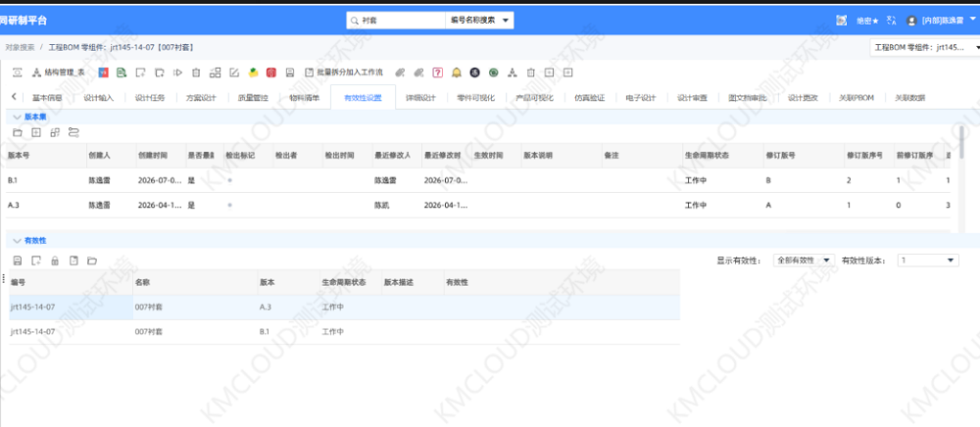Click the green round toolbar icon
The width and height of the screenshot is (980, 427).
click(x=494, y=72)
